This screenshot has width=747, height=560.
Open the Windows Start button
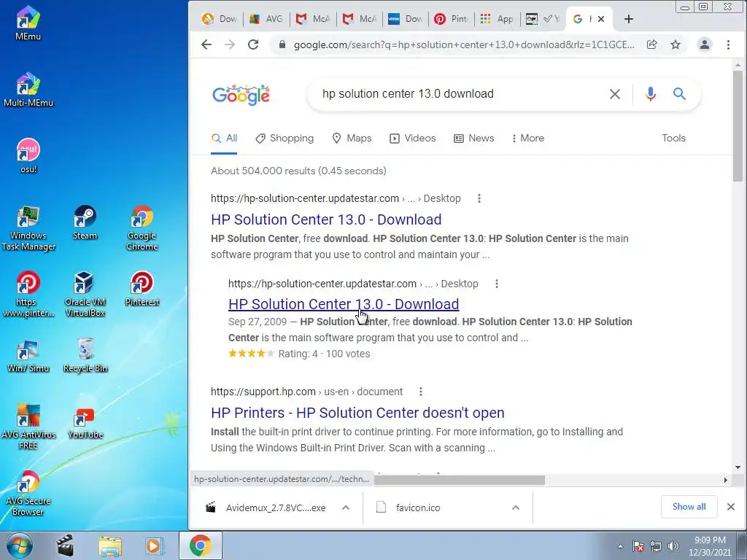[18, 545]
